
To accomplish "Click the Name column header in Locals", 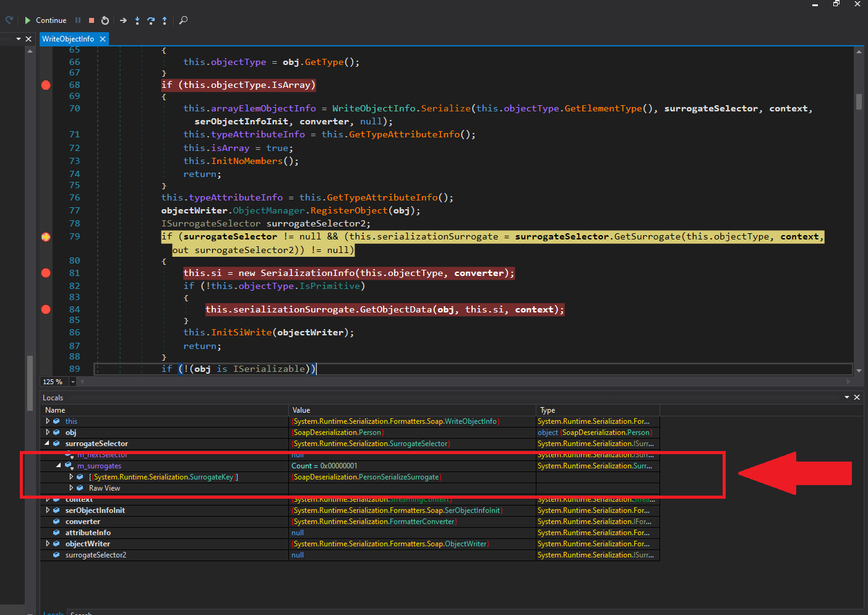I will tap(165, 410).
